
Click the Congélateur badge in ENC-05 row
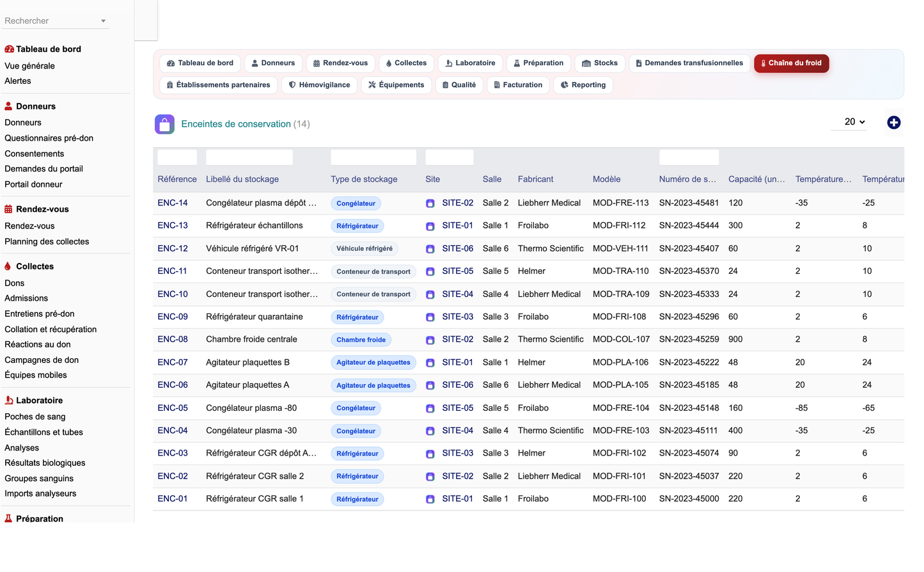pyautogui.click(x=356, y=408)
